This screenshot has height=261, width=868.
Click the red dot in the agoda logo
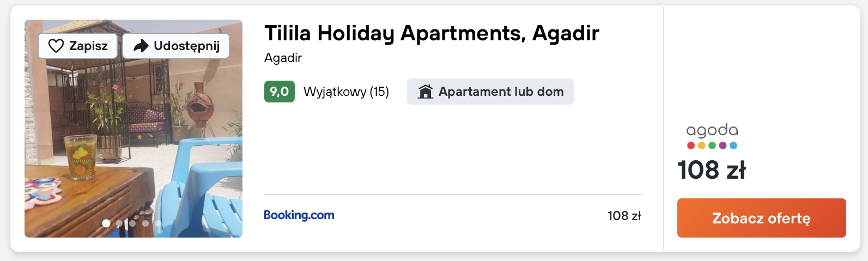pos(690,145)
